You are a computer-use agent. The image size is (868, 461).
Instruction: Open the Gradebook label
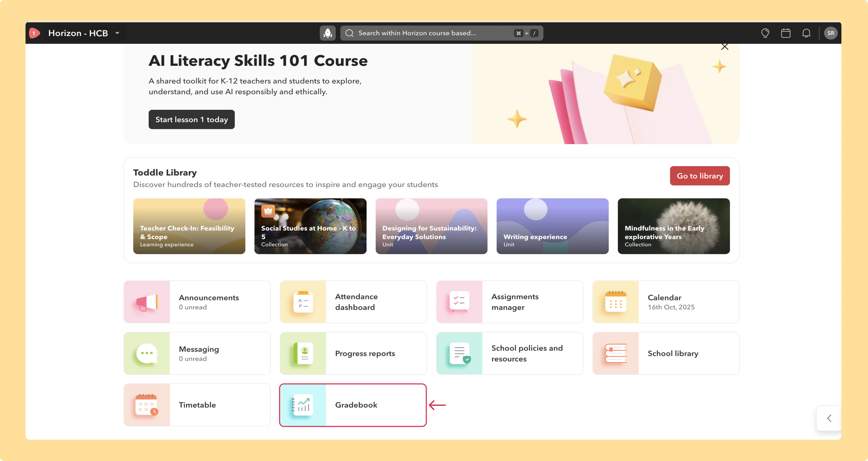coord(356,405)
